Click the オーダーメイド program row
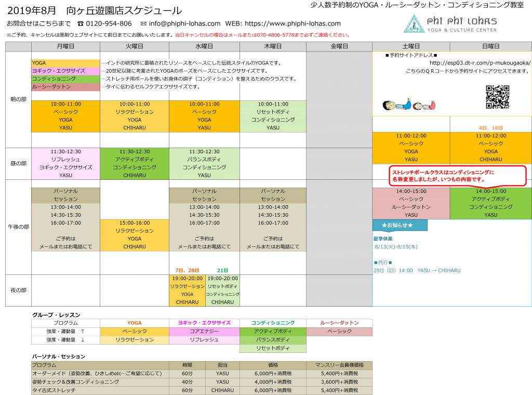This screenshot has width=532, height=395. pyautogui.click(x=202, y=374)
